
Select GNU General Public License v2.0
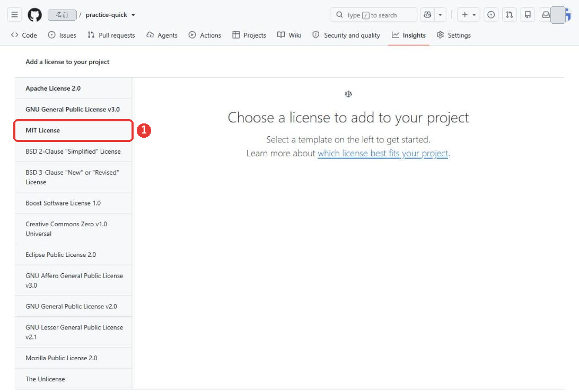(73, 306)
